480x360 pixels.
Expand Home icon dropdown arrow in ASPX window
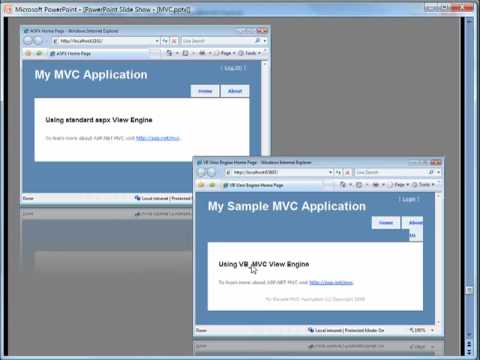tap(177, 53)
